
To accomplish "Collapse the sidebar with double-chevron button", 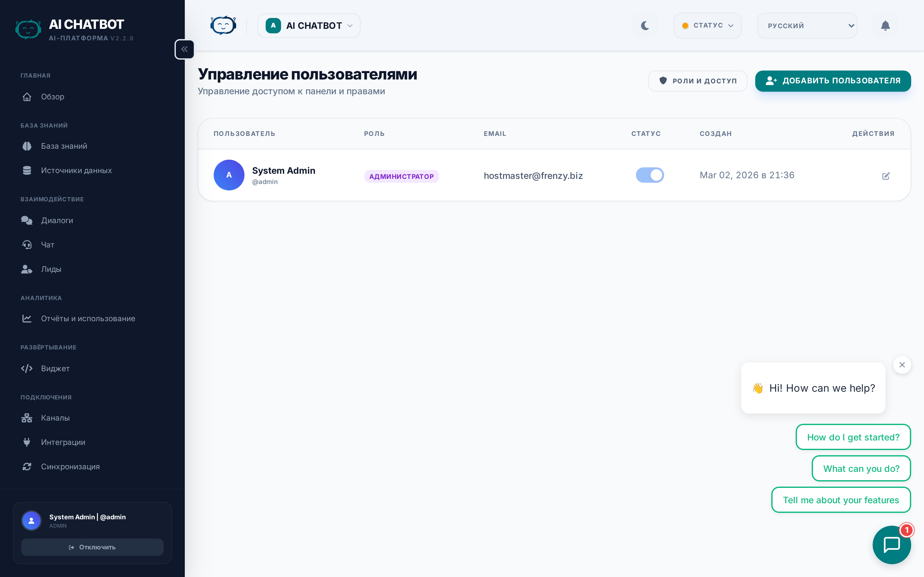I will coord(184,49).
